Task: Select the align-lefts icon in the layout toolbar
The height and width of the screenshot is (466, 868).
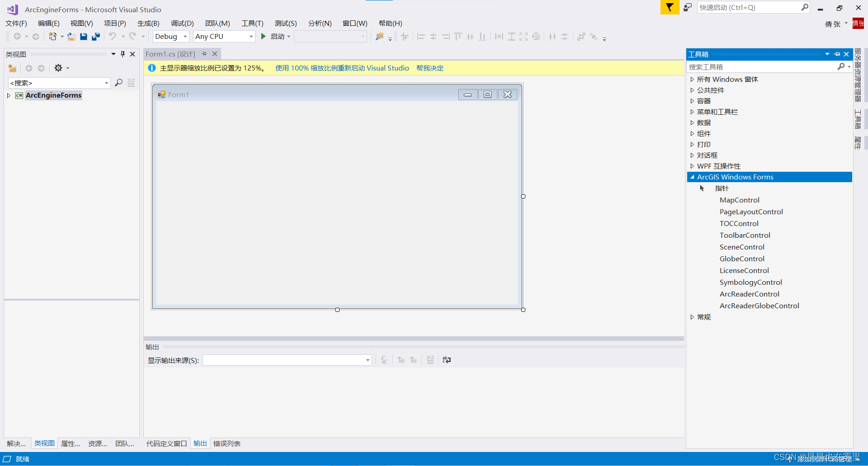Action: (420, 37)
